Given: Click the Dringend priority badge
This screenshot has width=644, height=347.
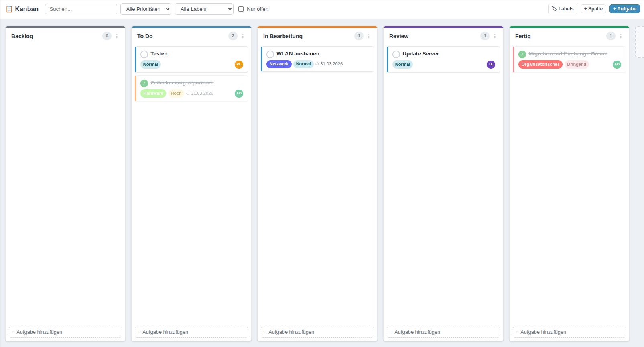Looking at the screenshot, I should [577, 64].
